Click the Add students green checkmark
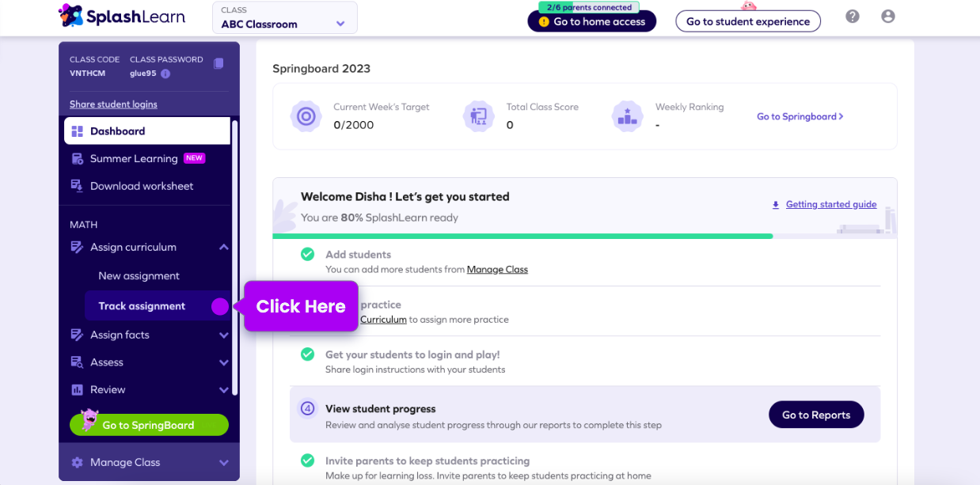The width and height of the screenshot is (980, 485). [x=307, y=254]
